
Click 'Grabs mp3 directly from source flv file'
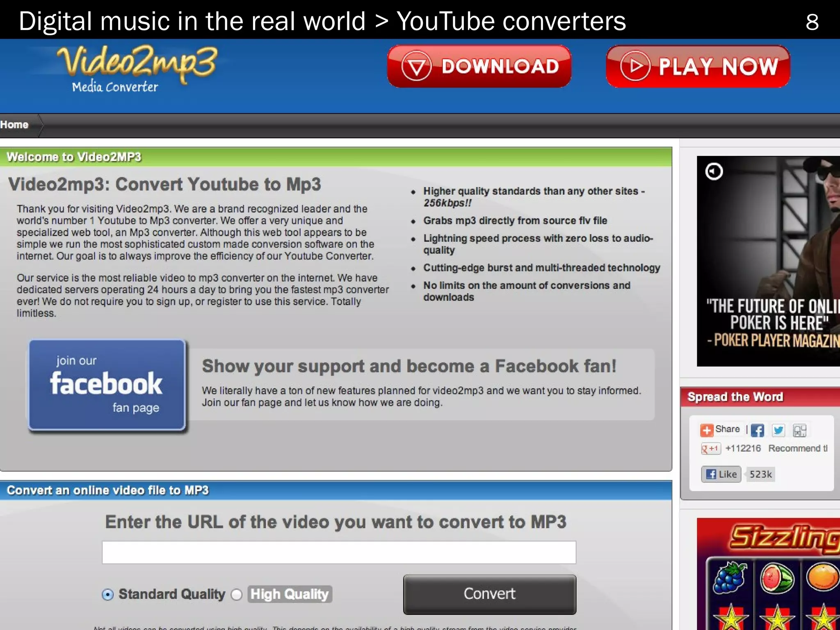tap(515, 221)
